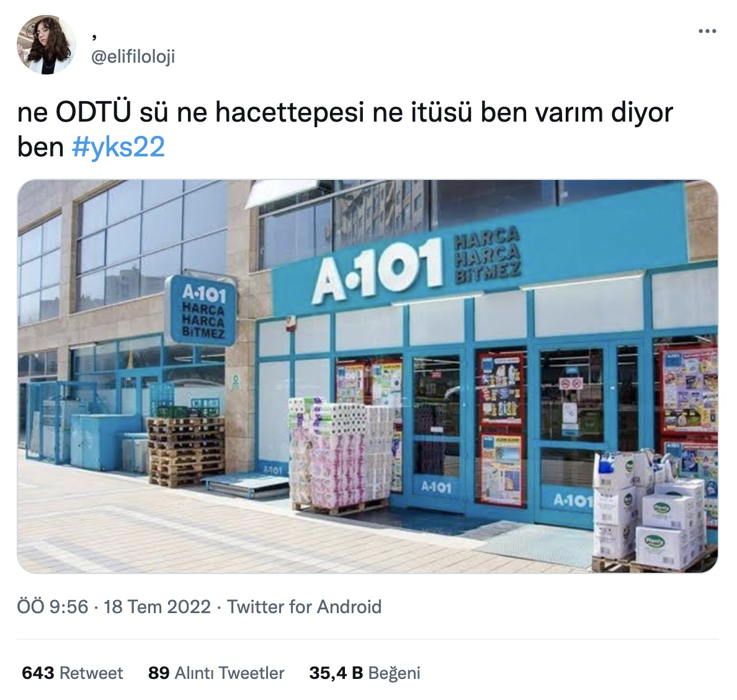View the 643 Retweet list
737x700 pixels.
[73, 673]
